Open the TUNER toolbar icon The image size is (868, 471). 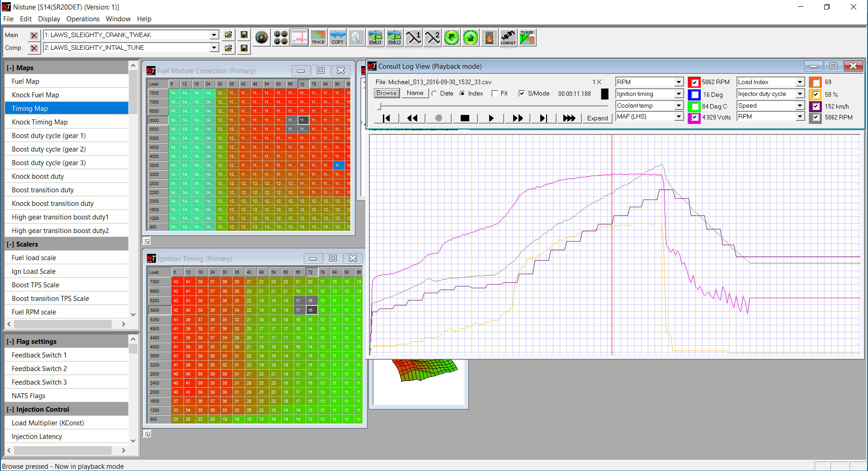[x=527, y=38]
